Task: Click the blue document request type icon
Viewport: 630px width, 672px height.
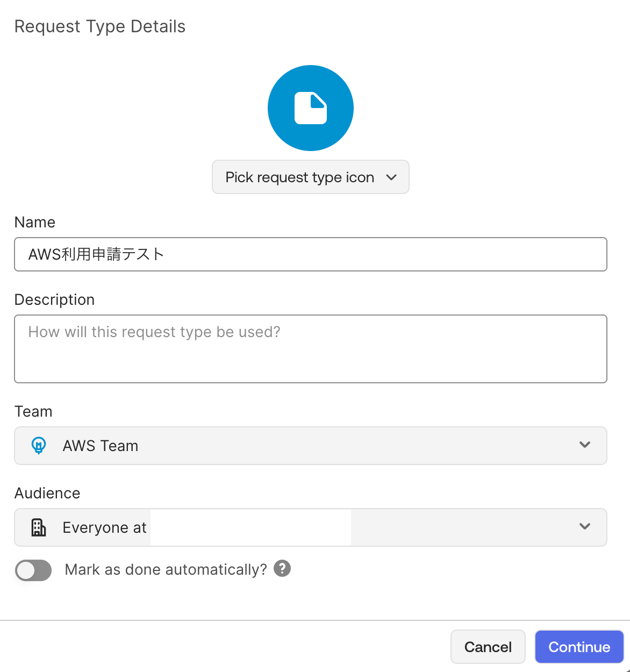Action: pos(311,108)
